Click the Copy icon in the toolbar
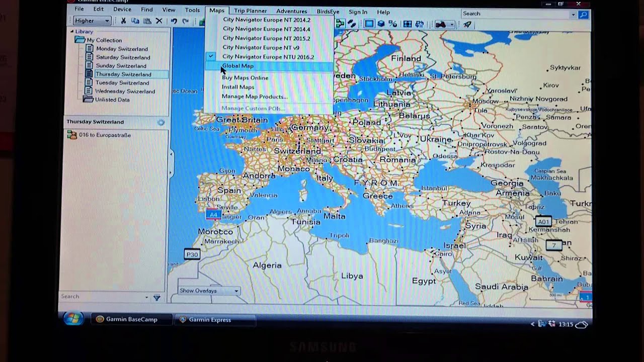This screenshot has width=644, height=362. pyautogui.click(x=135, y=21)
